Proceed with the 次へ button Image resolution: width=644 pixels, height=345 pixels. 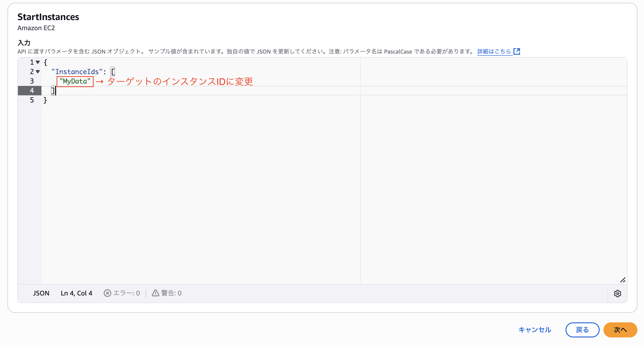coord(620,329)
